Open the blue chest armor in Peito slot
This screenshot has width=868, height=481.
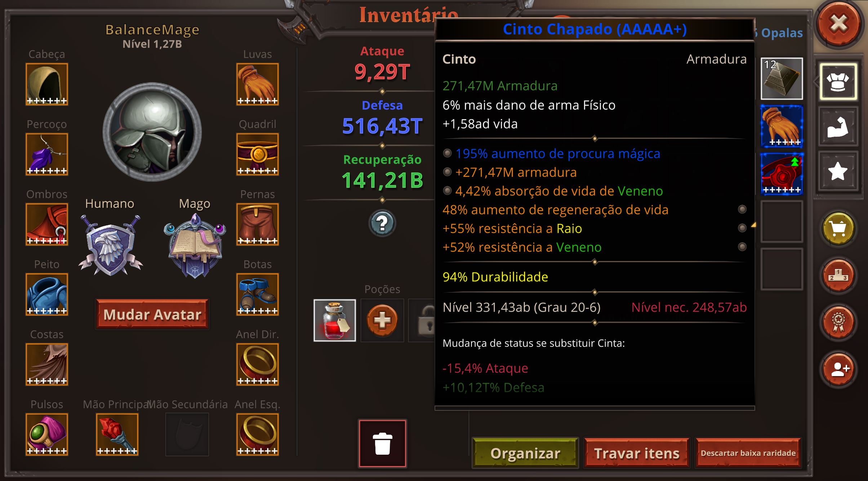pos(47,295)
